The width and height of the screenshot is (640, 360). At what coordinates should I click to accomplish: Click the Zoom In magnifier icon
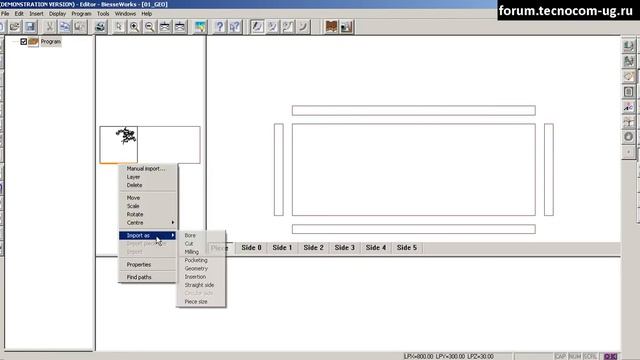pyautogui.click(x=134, y=27)
